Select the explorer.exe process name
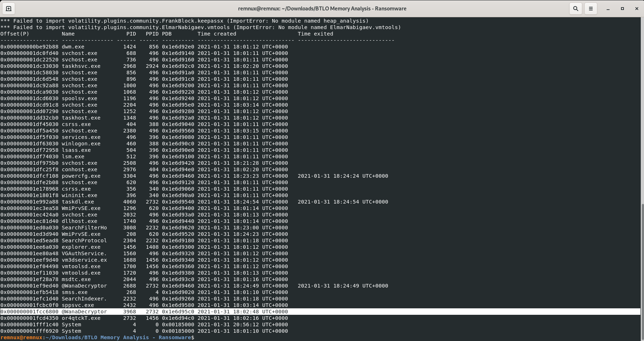The height and width of the screenshot is (341, 644). point(81,247)
